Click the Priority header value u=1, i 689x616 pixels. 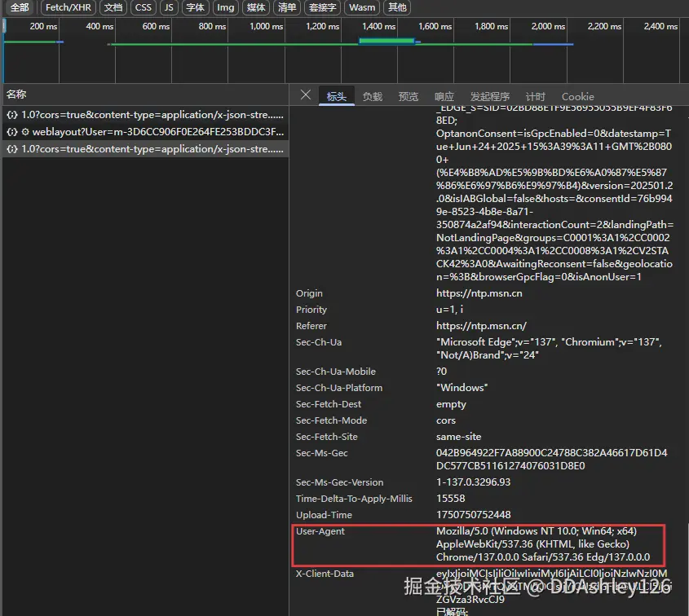[449, 310]
